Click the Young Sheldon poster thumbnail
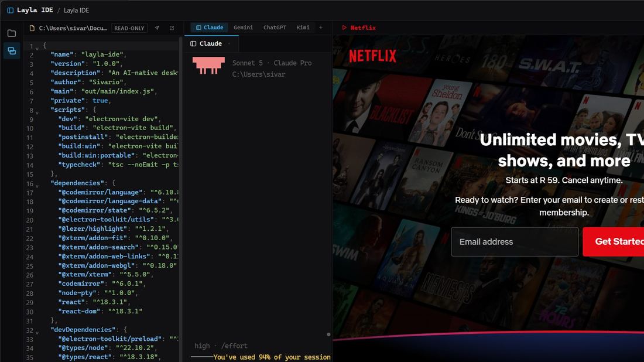Viewport: 644px width, 362px height. coord(441,113)
